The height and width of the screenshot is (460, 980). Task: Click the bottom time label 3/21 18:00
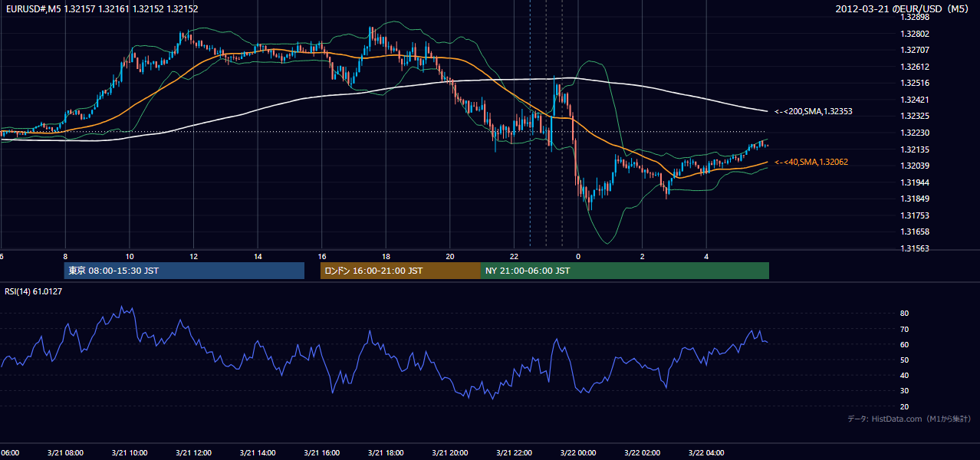click(x=386, y=452)
